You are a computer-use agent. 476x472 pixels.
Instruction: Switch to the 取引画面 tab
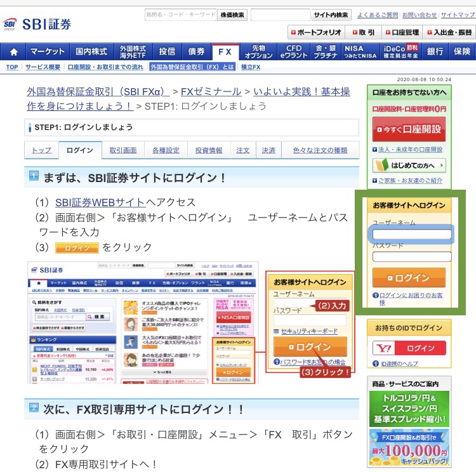point(123,150)
